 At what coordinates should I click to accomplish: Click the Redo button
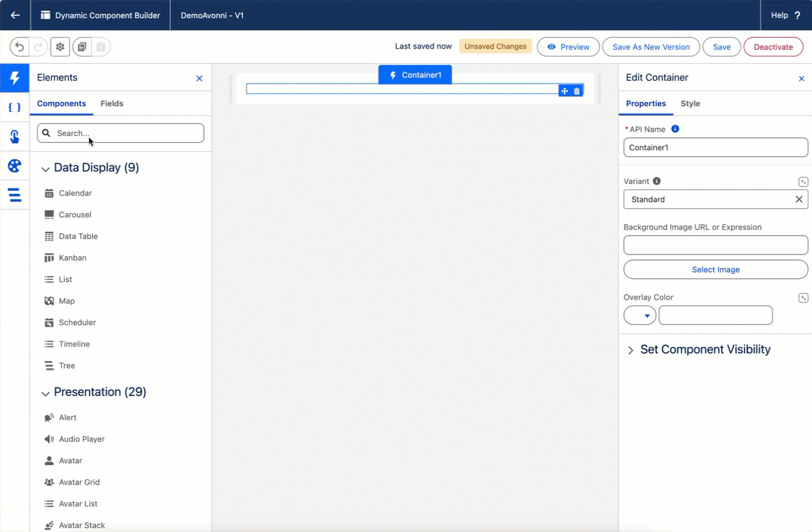(38, 47)
